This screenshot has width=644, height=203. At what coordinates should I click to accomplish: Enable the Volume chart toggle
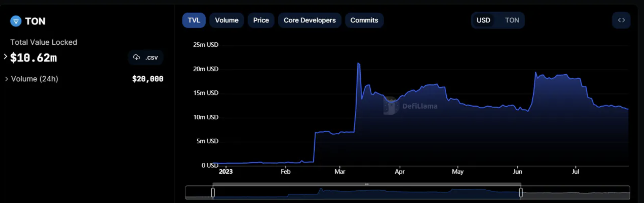tap(227, 20)
